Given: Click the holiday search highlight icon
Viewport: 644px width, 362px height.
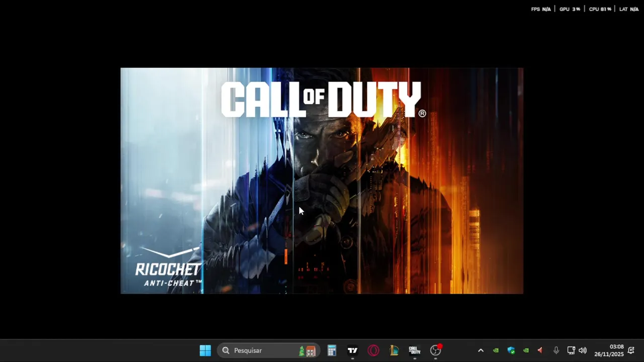Looking at the screenshot, I should click(307, 351).
